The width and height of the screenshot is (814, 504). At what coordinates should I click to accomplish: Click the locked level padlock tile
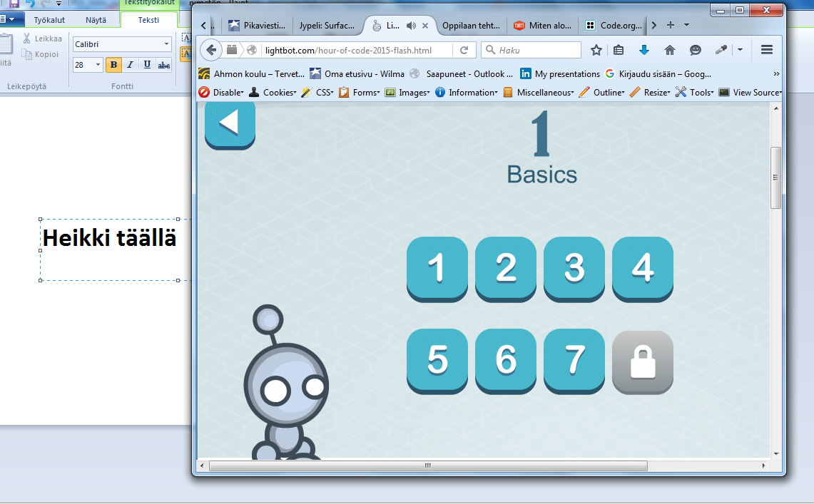643,361
